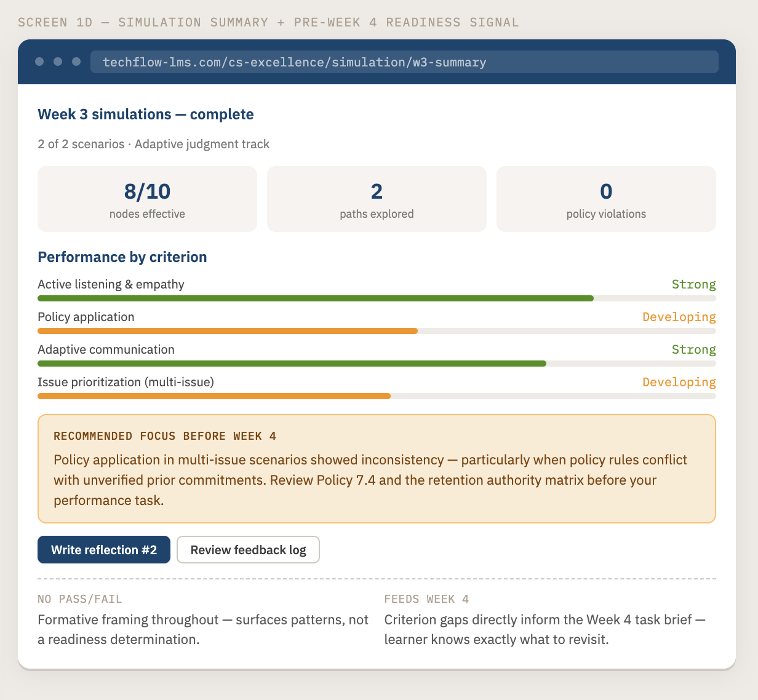Select the 0 policy violations card

click(x=606, y=199)
